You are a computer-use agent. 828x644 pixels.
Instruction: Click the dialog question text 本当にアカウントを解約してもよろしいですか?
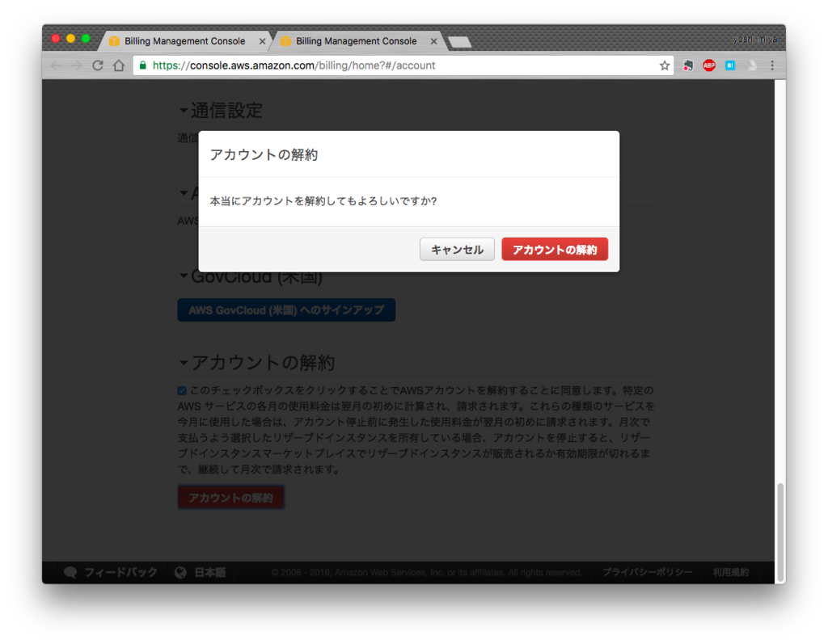(323, 201)
